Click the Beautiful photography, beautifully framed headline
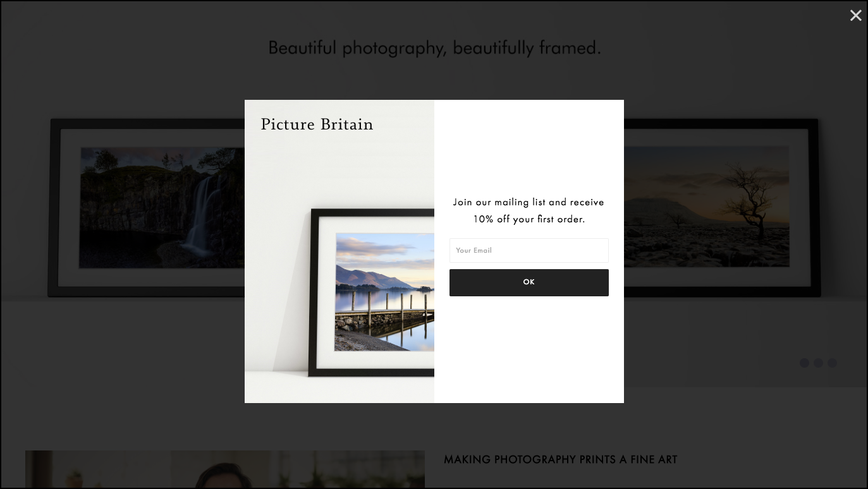The width and height of the screenshot is (868, 489). point(434,48)
